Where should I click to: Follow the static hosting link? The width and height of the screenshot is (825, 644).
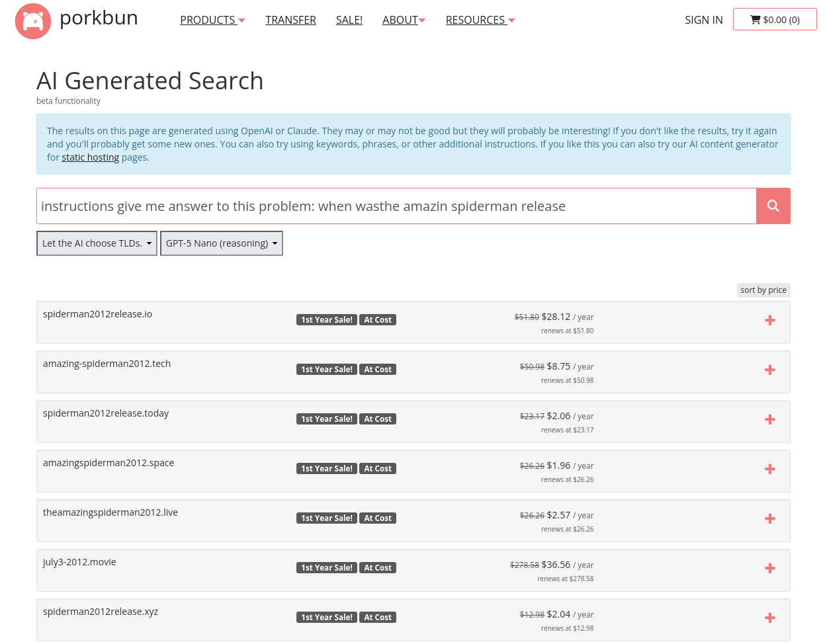[91, 157]
